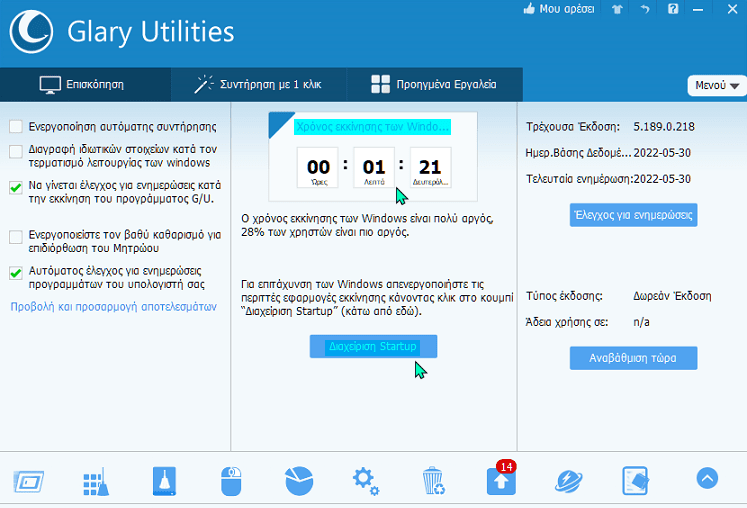Viewport: 747px width, 508px height.
Task: Open Προβολή και προσαρμογή αποτελεσμάτων link
Action: click(113, 306)
